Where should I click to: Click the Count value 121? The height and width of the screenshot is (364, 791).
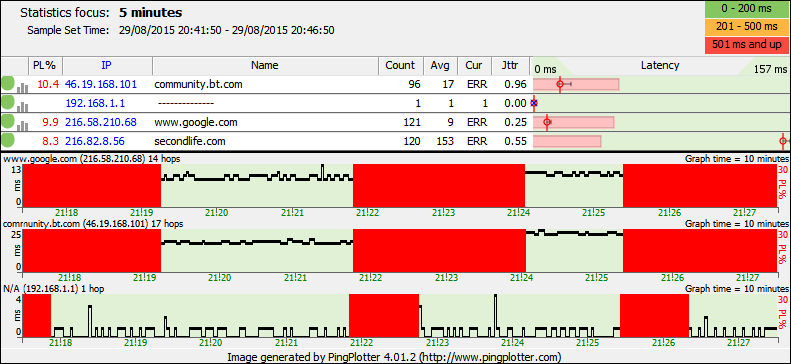click(x=412, y=122)
